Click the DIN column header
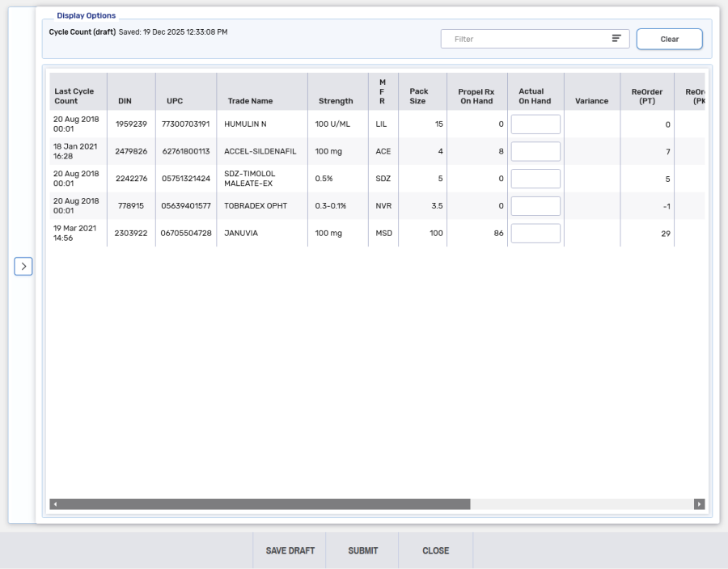728x569 pixels. (x=125, y=101)
